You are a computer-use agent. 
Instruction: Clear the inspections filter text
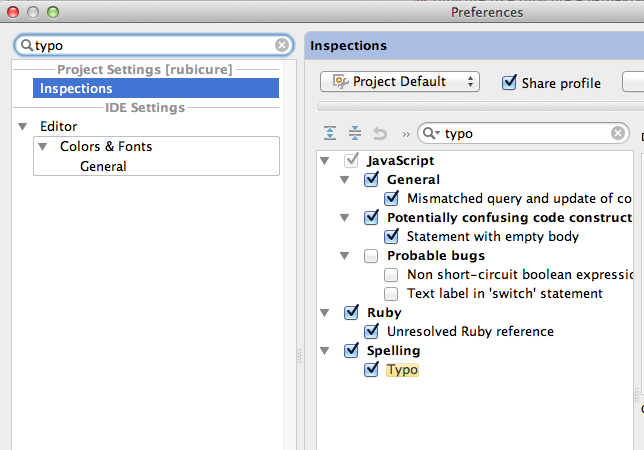(618, 133)
